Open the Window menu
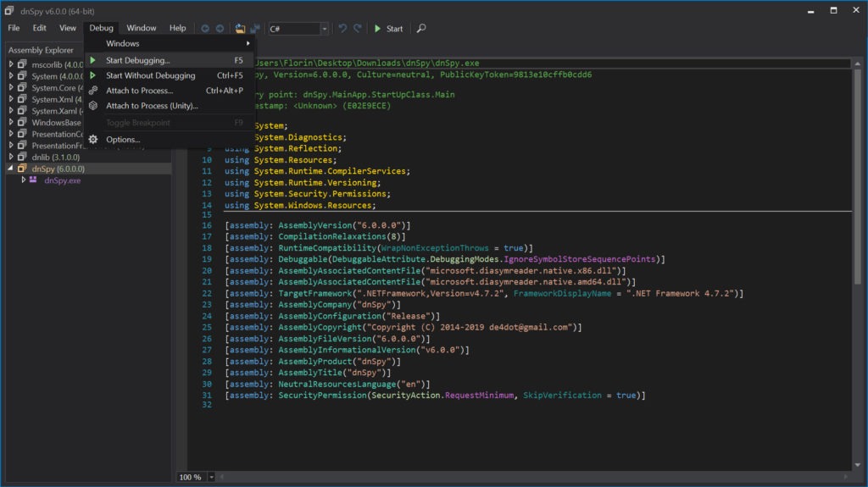This screenshot has height=487, width=868. pyautogui.click(x=142, y=28)
